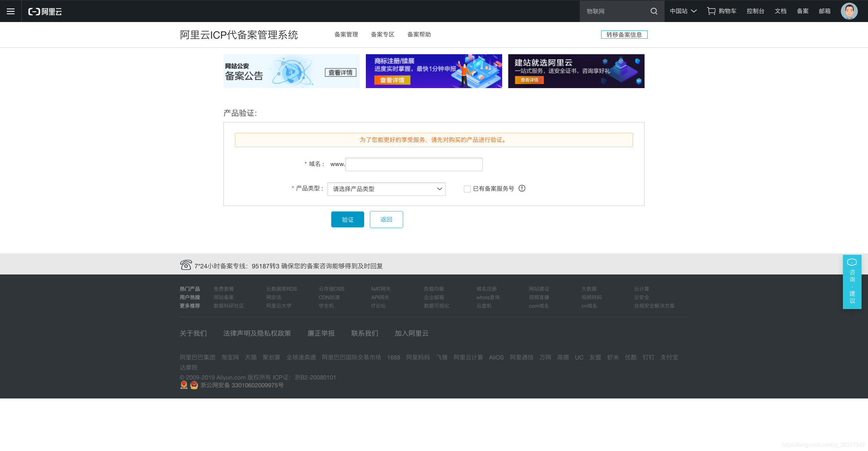Click 查看详情 on 商标注册/续展 banner

(x=392, y=80)
